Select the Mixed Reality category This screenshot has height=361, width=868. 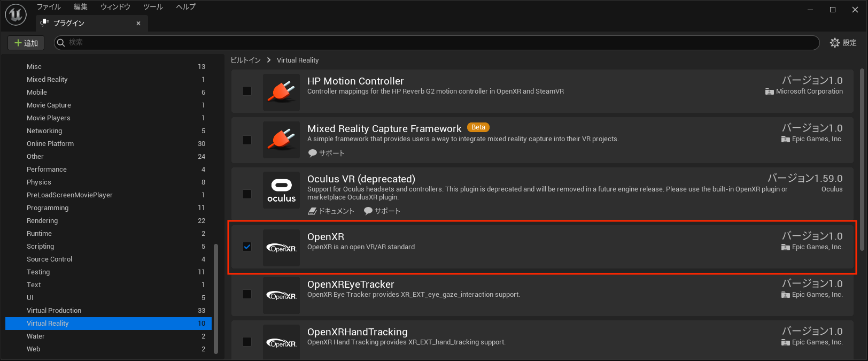click(x=108, y=80)
